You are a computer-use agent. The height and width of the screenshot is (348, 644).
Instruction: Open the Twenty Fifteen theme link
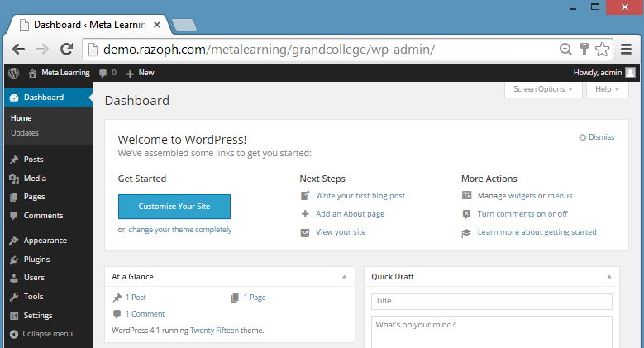click(214, 331)
